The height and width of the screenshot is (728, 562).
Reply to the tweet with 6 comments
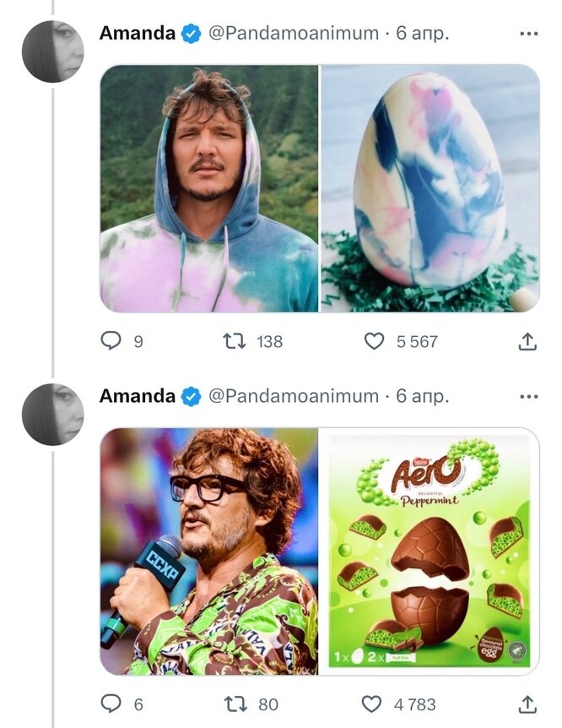[x=111, y=704]
